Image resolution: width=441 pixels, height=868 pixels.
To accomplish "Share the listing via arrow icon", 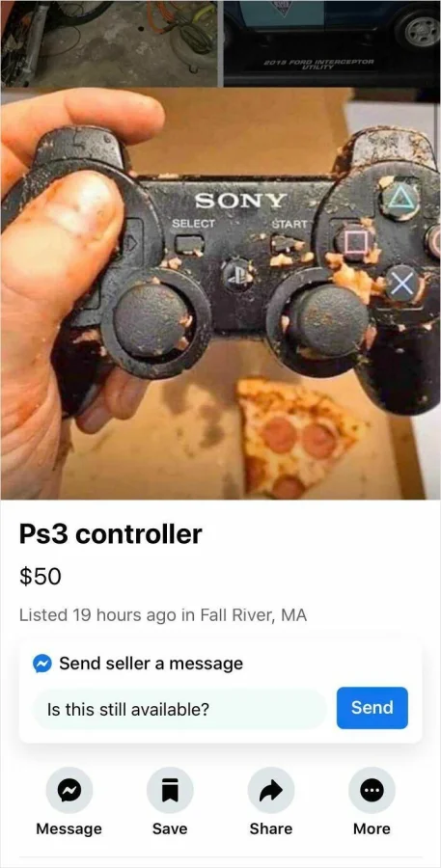I will 271,790.
